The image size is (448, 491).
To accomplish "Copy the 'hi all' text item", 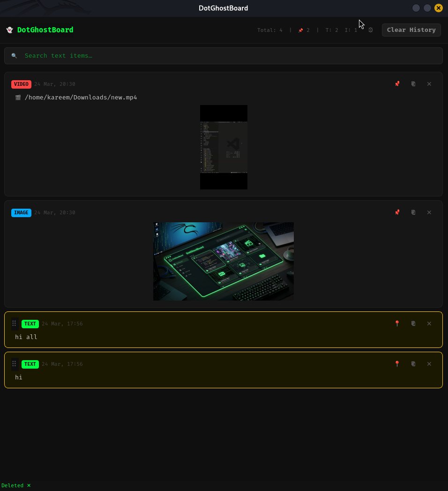I will tap(413, 324).
